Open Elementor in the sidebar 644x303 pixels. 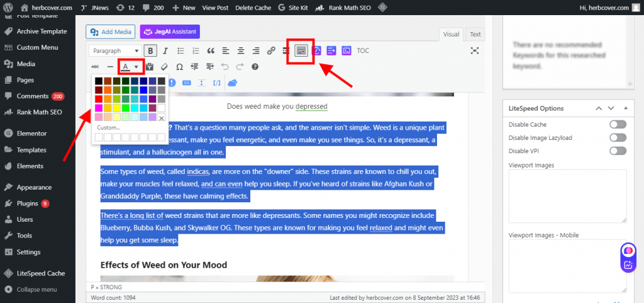[x=31, y=134]
